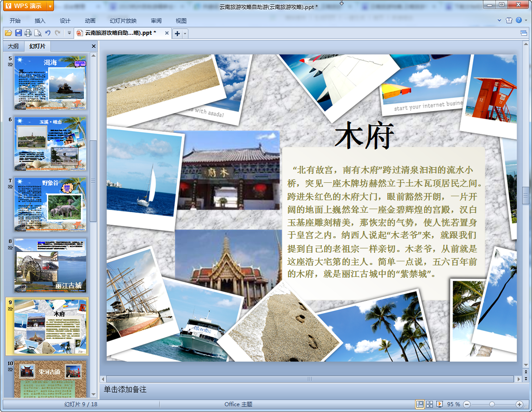
Task: Click the zoom out minus button
Action: [x=467, y=404]
